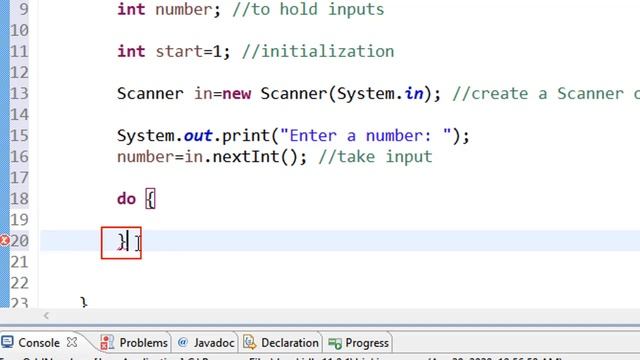
Task: Close the Console view tab
Action: click(x=72, y=342)
